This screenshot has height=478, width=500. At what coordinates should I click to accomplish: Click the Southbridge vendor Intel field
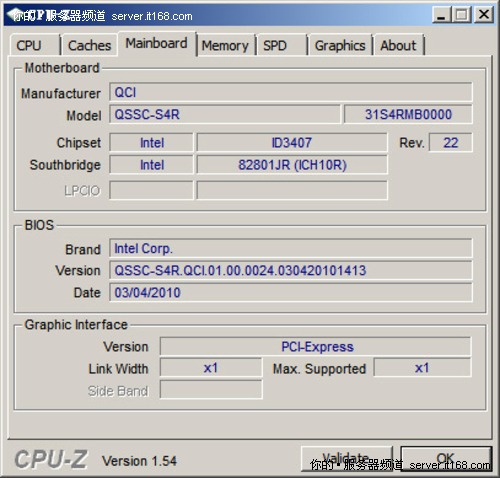tap(151, 165)
